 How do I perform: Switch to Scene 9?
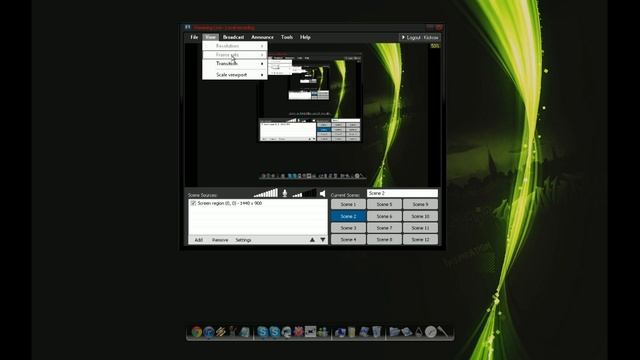pyautogui.click(x=420, y=204)
